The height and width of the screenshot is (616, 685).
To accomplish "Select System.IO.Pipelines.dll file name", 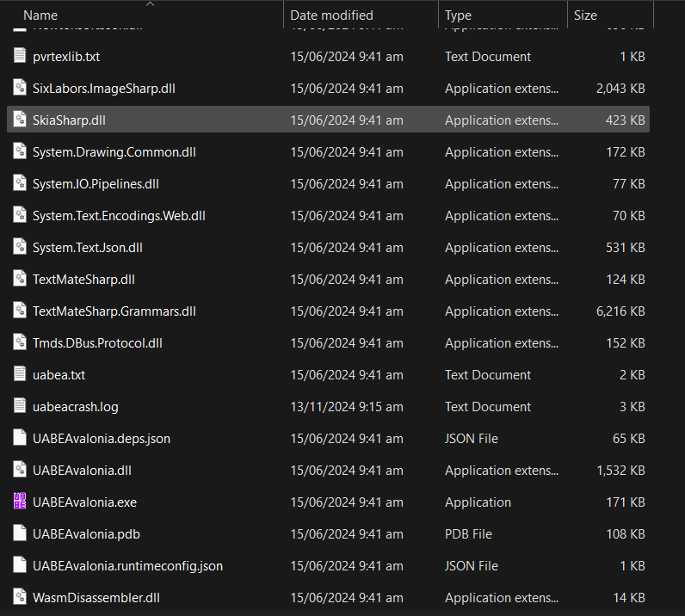I will [x=96, y=184].
